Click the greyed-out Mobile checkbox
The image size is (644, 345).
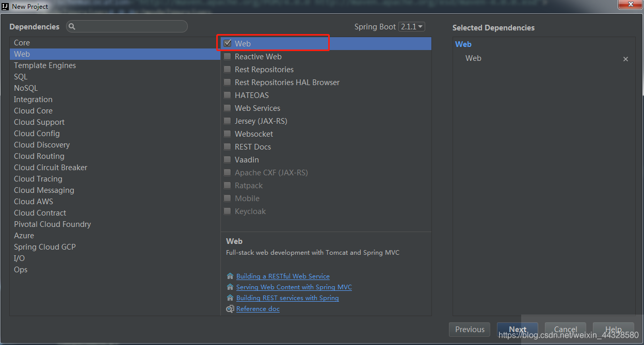(228, 198)
